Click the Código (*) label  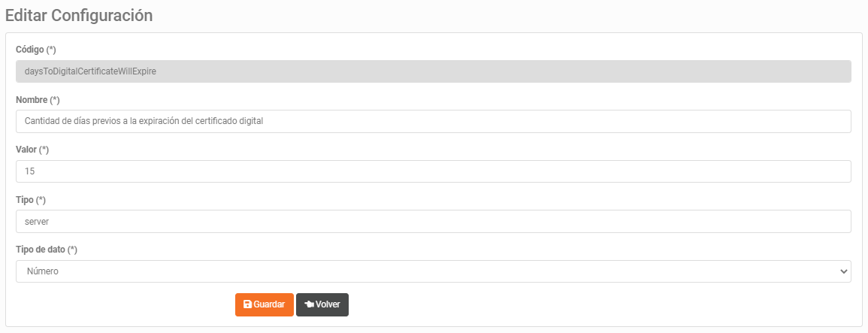click(x=36, y=50)
